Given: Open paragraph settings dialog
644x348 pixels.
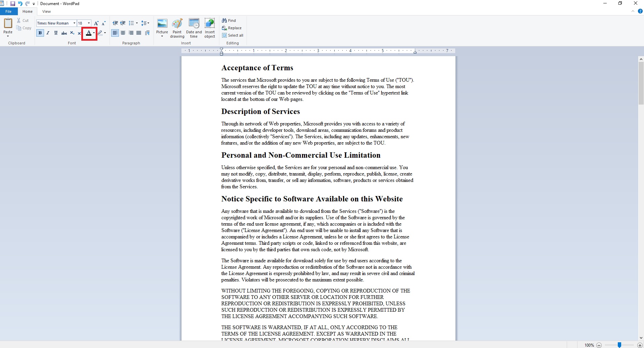Looking at the screenshot, I should point(147,33).
